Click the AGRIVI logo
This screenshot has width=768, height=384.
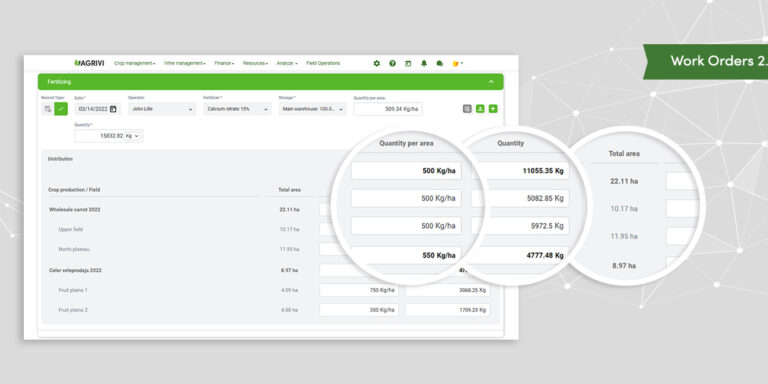[x=89, y=63]
